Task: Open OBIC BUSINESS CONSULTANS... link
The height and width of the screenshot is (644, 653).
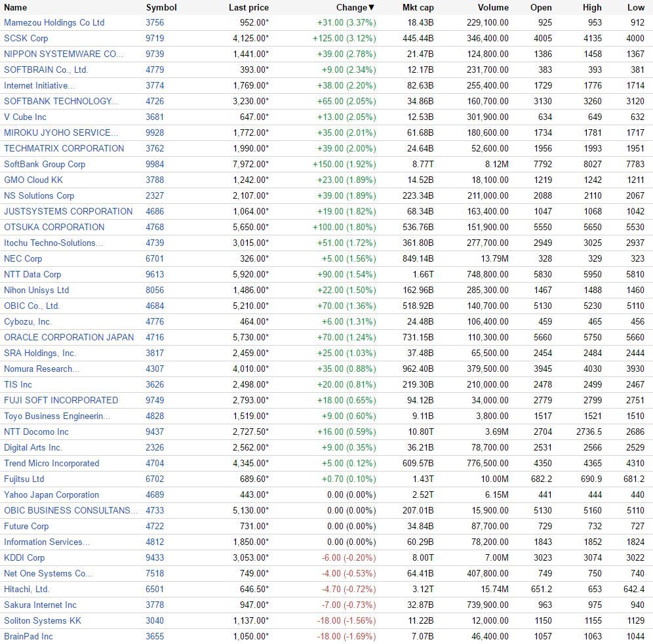Action: tap(71, 510)
